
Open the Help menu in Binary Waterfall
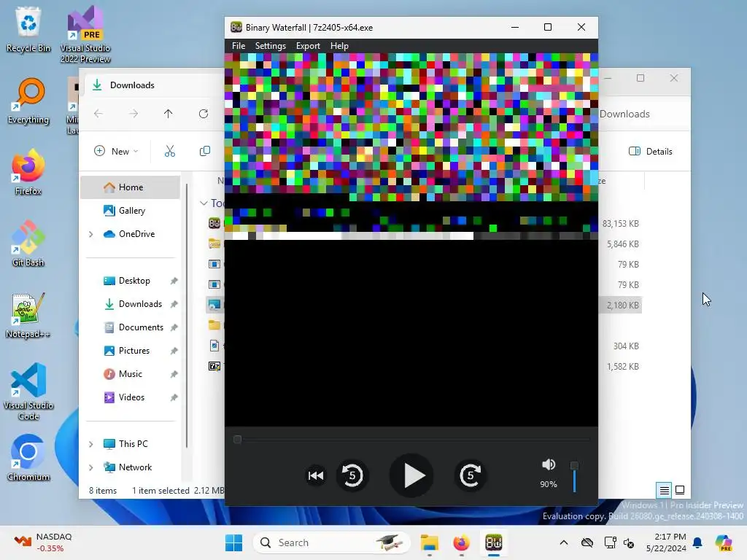(x=339, y=46)
